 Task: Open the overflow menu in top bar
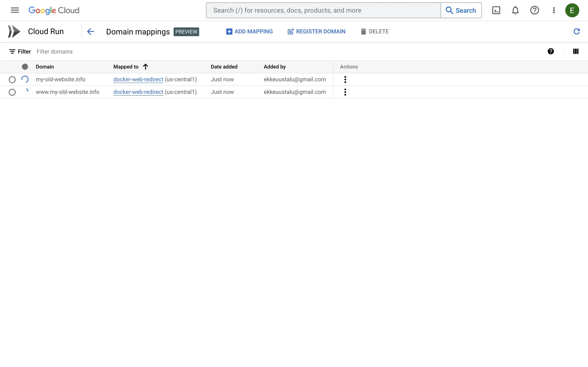tap(554, 10)
